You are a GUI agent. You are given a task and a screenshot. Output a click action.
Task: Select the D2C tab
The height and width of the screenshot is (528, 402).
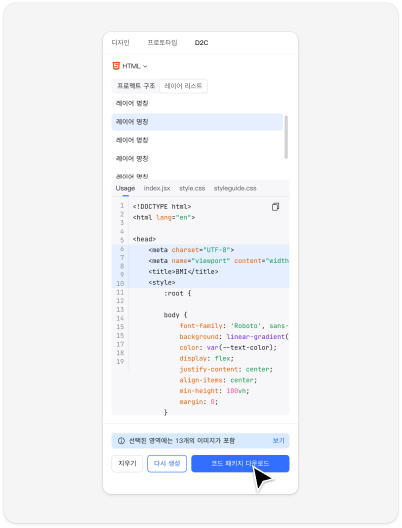[x=201, y=43]
